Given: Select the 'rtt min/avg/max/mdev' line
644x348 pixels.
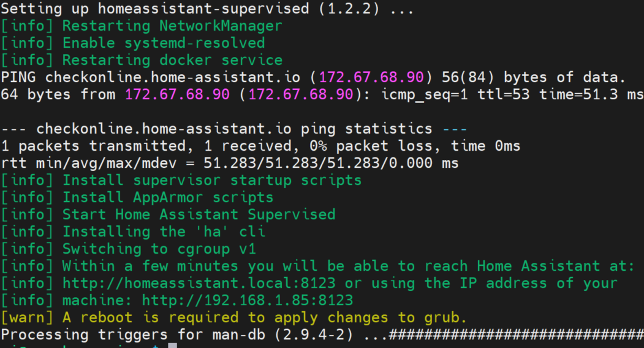Looking at the screenshot, I should 230,163.
